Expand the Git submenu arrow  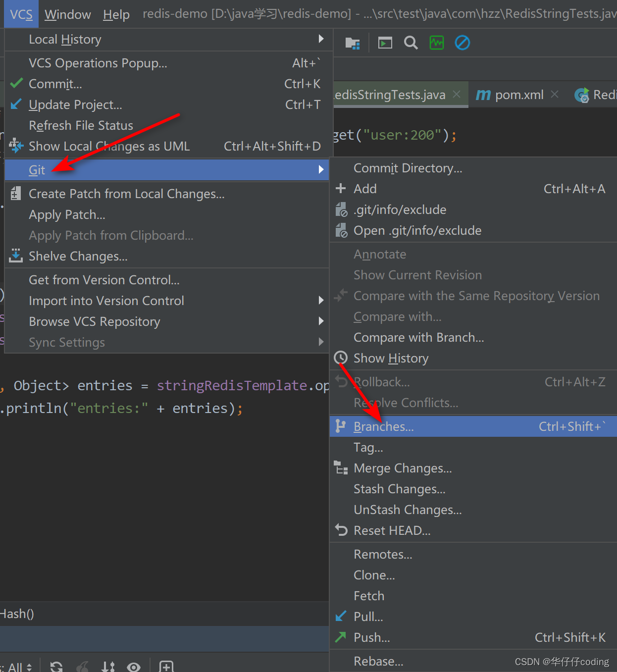point(321,170)
